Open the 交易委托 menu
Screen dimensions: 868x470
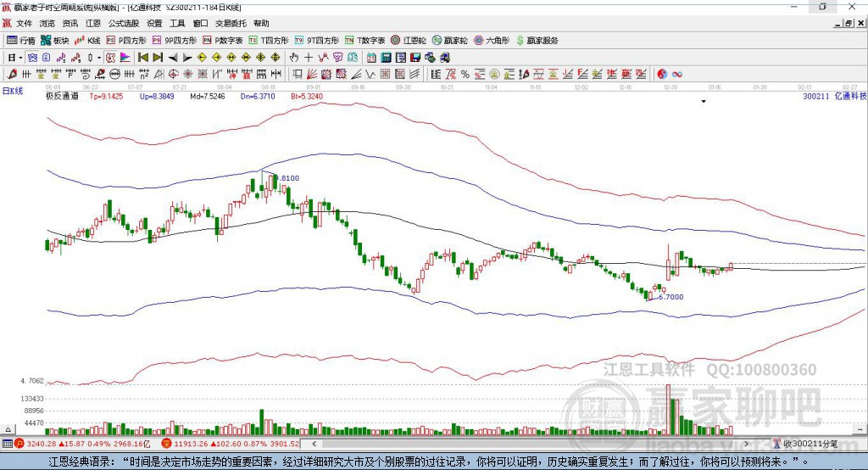pos(231,23)
